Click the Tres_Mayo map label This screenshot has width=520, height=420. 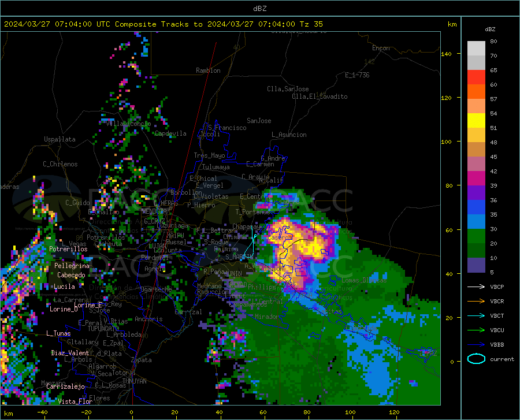[210, 155]
